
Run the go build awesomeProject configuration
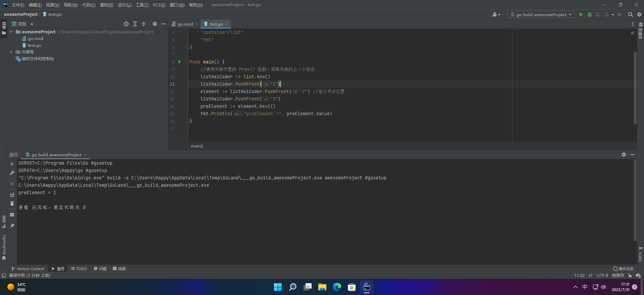pyautogui.click(x=581, y=14)
